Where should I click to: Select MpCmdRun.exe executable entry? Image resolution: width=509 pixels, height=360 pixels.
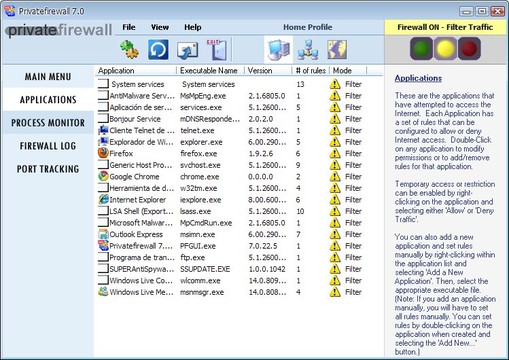[206, 223]
